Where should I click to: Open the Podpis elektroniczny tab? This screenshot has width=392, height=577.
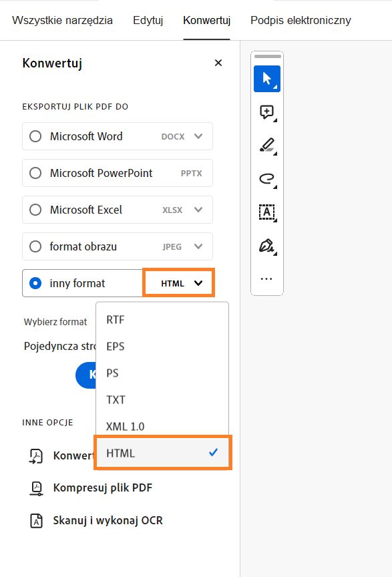click(x=301, y=20)
